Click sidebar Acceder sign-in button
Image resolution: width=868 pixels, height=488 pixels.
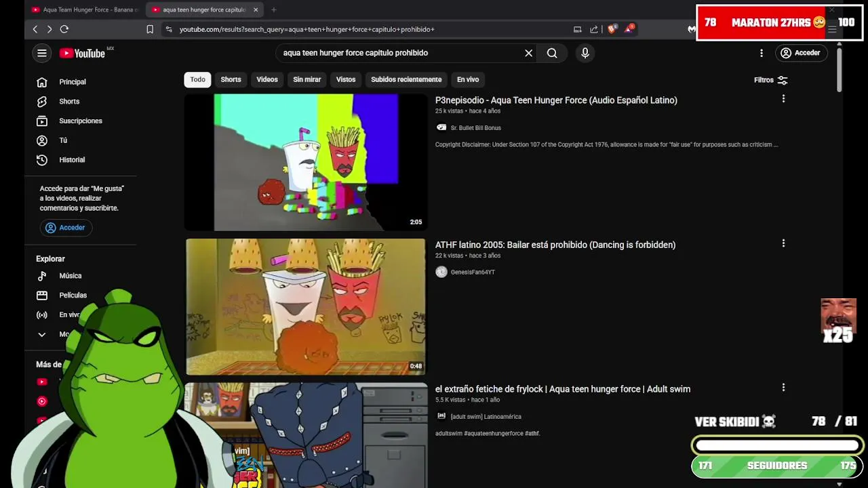pyautogui.click(x=66, y=228)
